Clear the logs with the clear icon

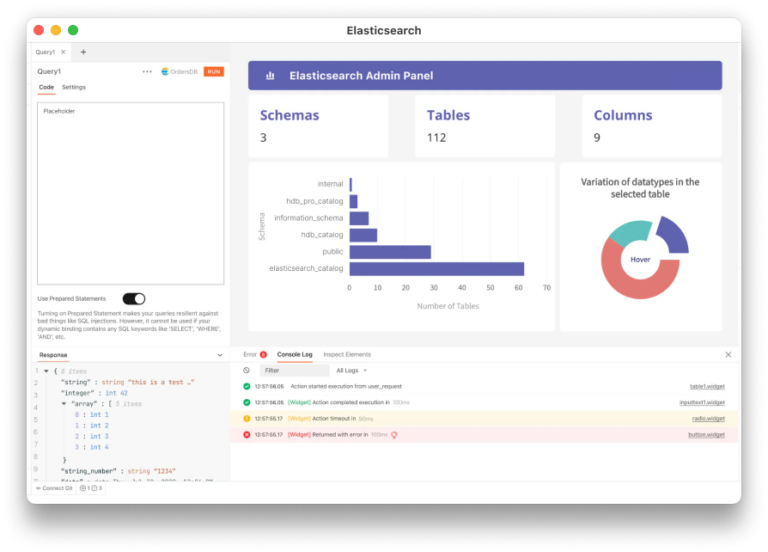click(x=246, y=371)
